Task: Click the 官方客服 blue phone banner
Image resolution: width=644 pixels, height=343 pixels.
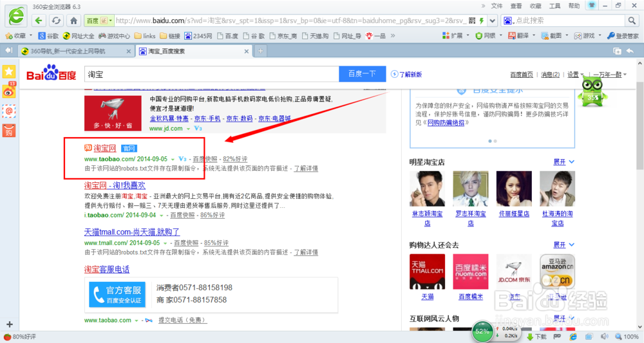Action: (117, 295)
